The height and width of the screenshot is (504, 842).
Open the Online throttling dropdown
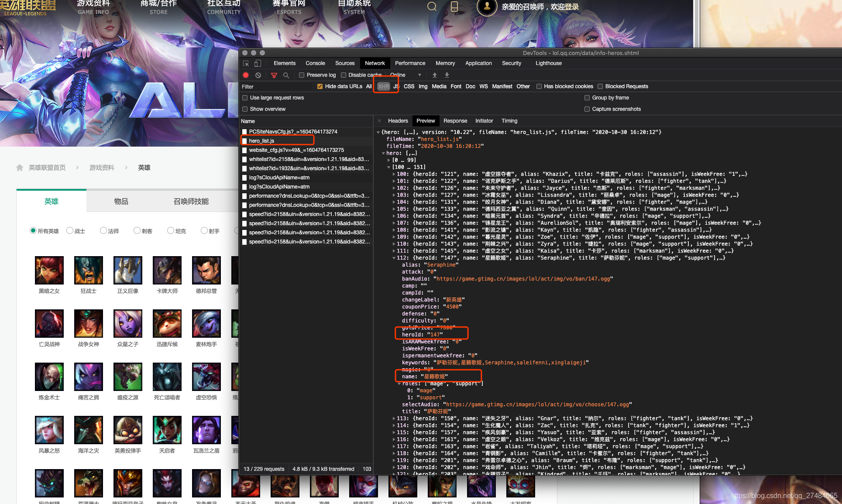pyautogui.click(x=406, y=75)
